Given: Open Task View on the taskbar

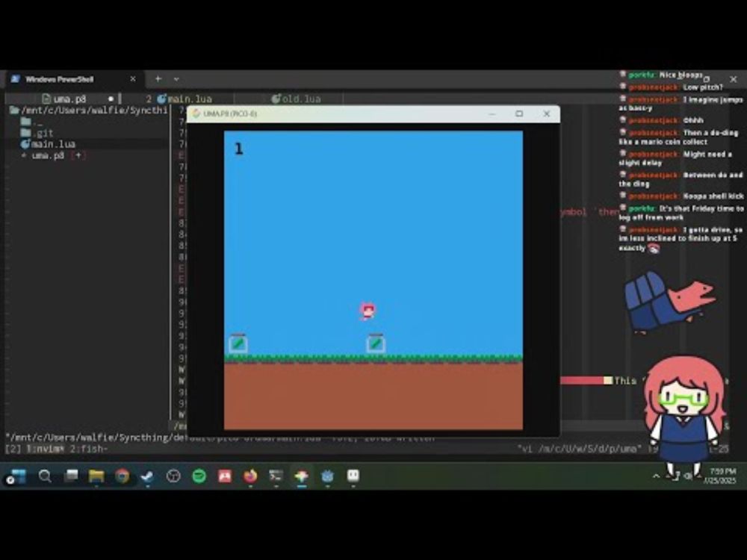Looking at the screenshot, I should (x=71, y=476).
